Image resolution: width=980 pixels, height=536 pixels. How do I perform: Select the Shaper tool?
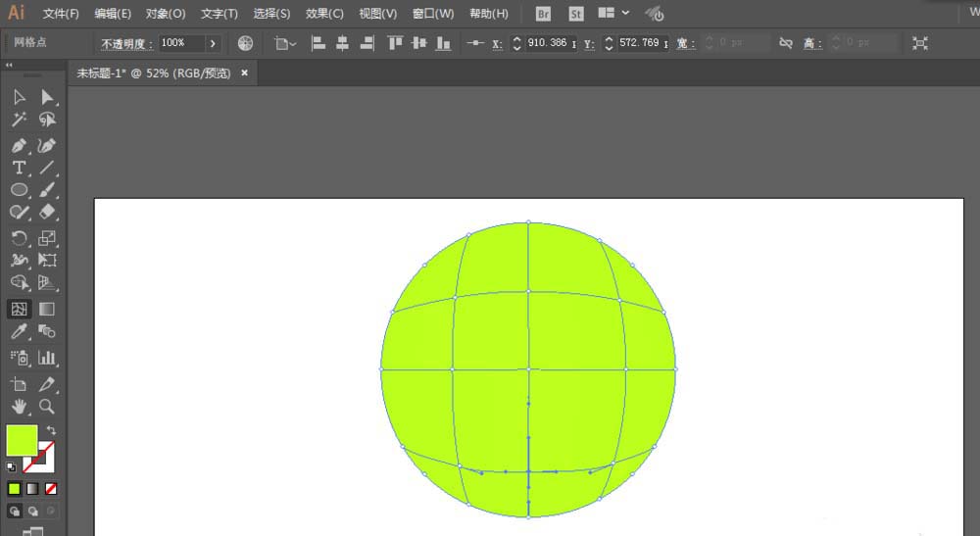pos(19,213)
